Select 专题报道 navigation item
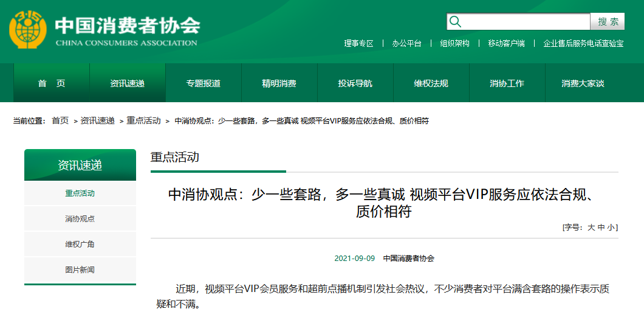The width and height of the screenshot is (644, 320). 204,83
